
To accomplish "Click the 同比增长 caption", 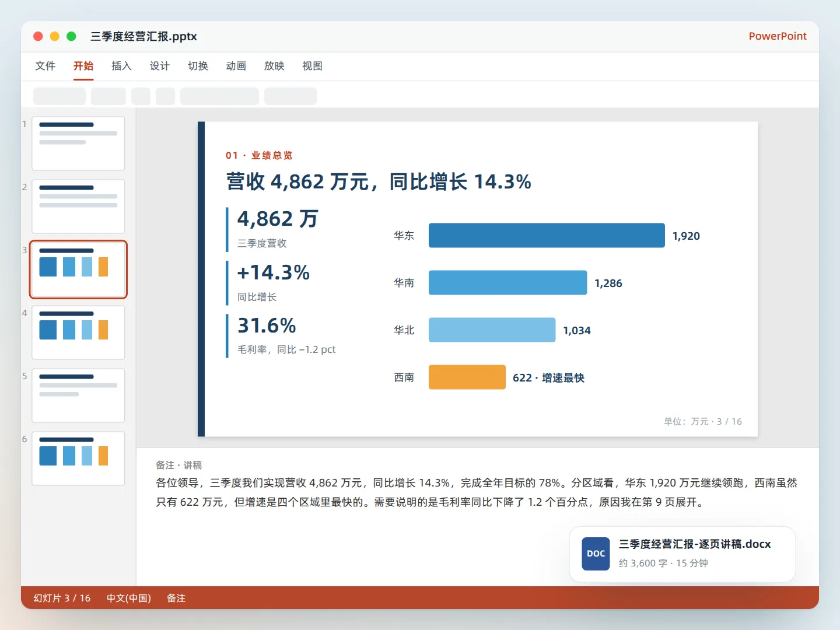I will [x=257, y=297].
